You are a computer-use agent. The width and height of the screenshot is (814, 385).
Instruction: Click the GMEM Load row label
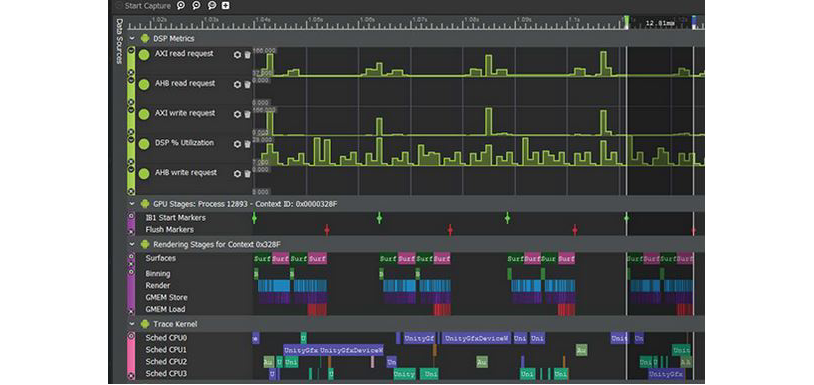coord(165,310)
